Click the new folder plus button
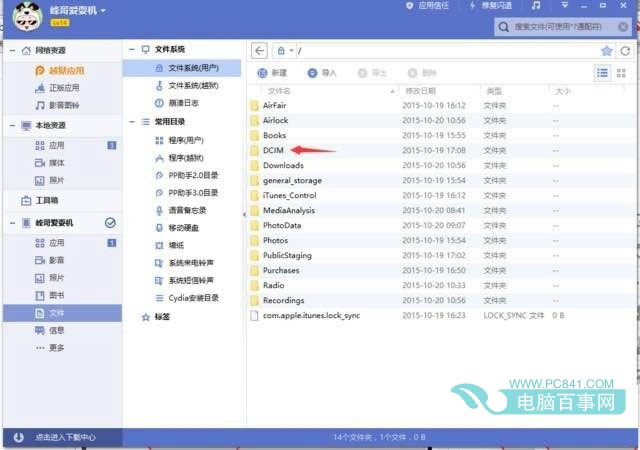Screen dimensions: 640x450 click(x=272, y=73)
